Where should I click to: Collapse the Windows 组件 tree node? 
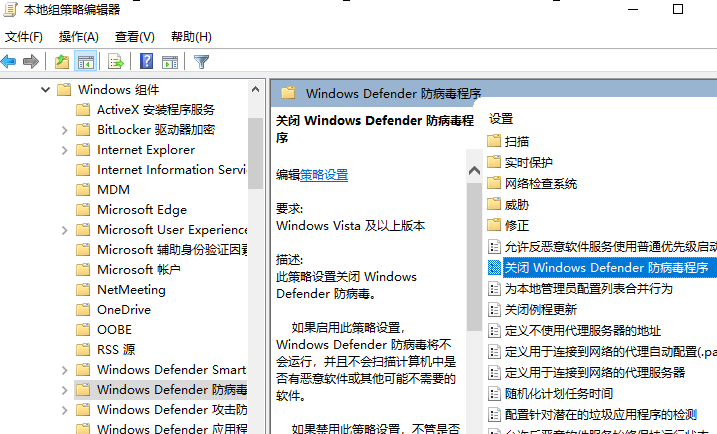[45, 90]
